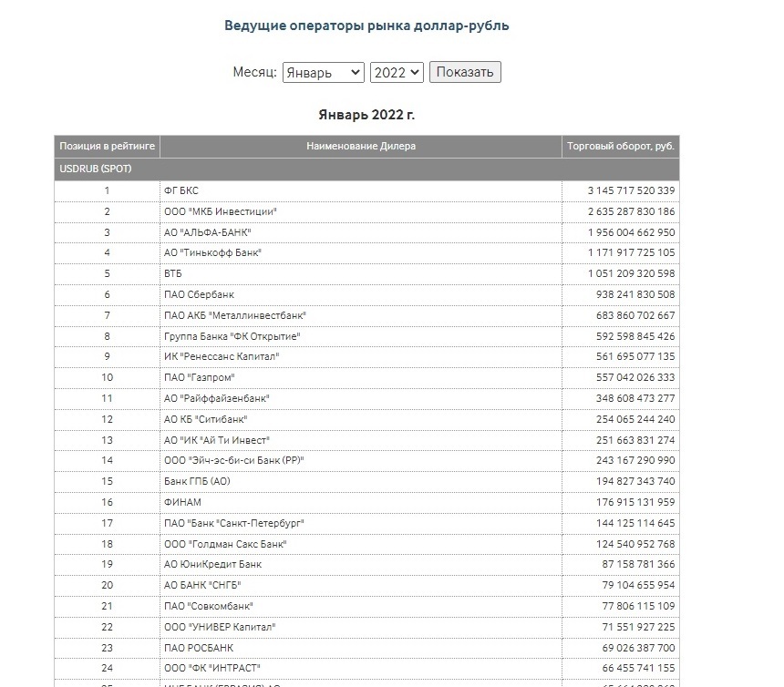Select dealer ПАО "Банк "Санкт-Петербург"

tap(234, 524)
